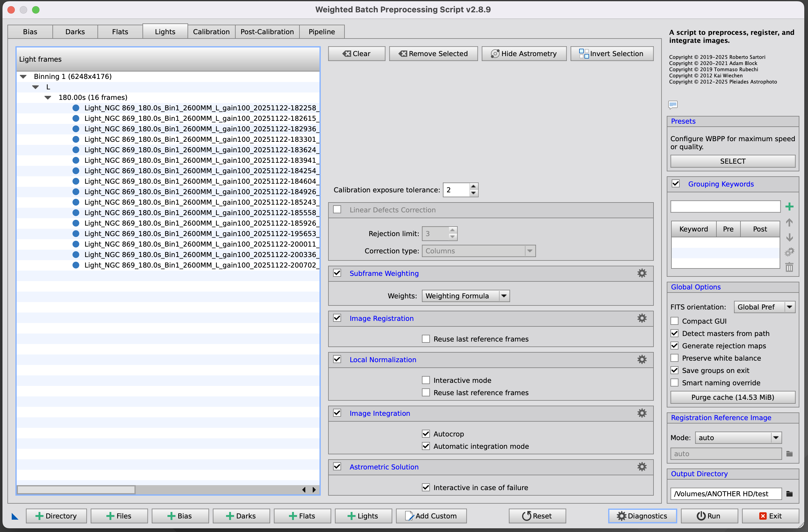Click the trash icon under grouping keywords
The width and height of the screenshot is (808, 532).
point(789,267)
